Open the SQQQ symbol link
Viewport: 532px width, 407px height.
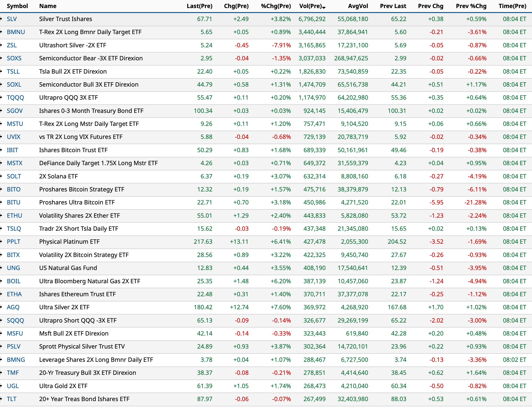(15, 320)
